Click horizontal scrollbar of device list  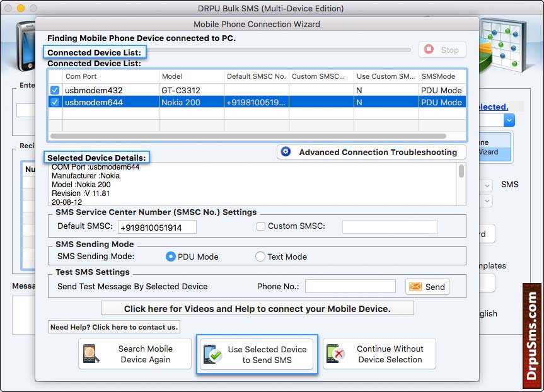248,136
